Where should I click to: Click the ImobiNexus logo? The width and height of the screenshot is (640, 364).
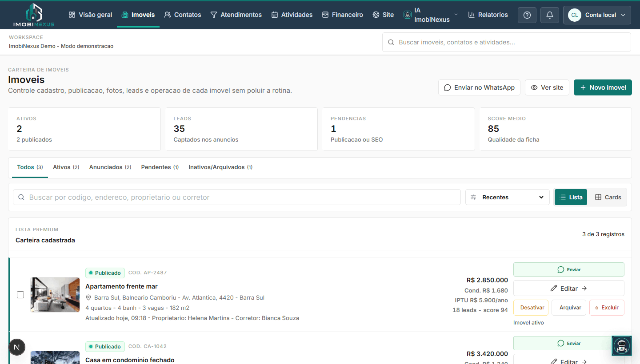34,15
